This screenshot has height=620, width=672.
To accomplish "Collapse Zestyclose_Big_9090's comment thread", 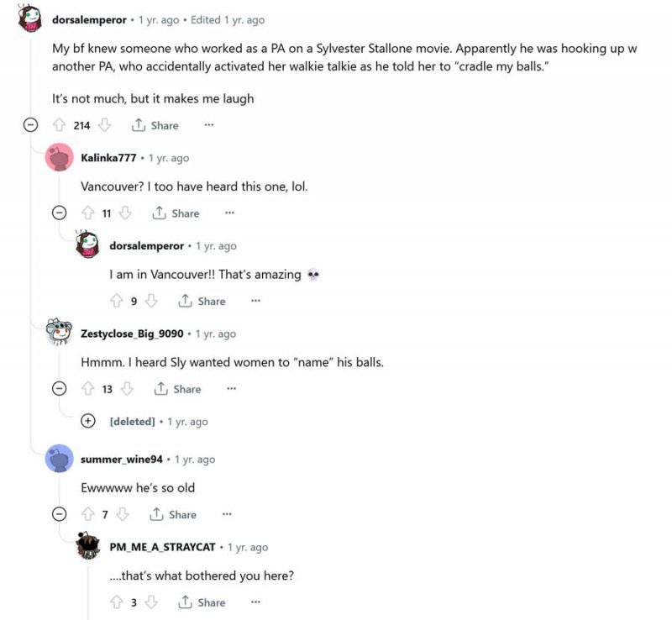I will [60, 389].
